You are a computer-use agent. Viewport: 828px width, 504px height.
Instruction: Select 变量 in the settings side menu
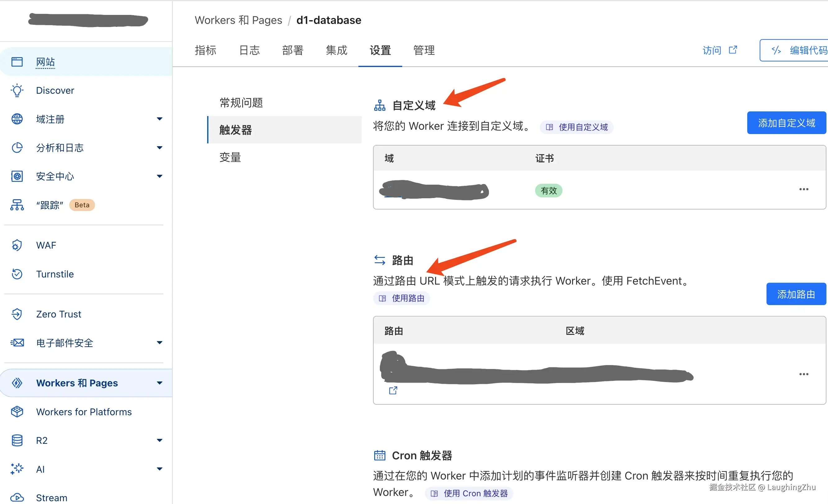[230, 157]
